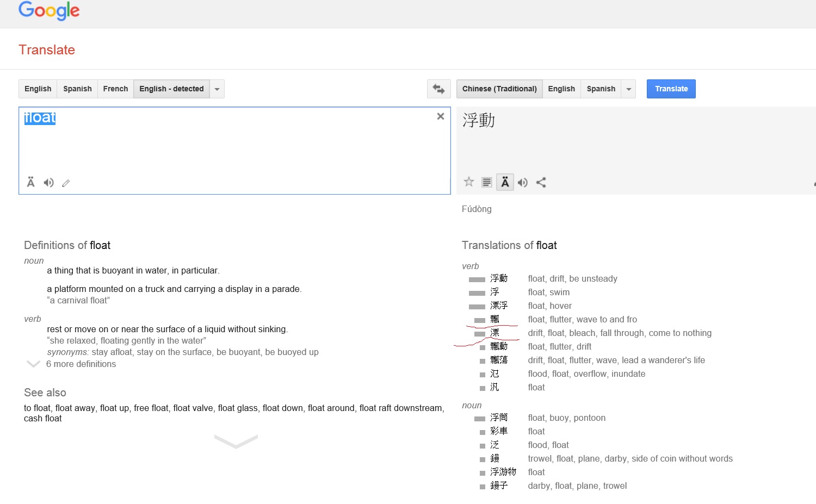Open handwriting input pencil icon

click(66, 183)
